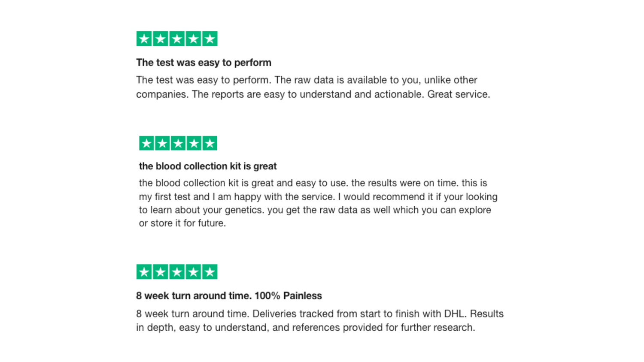Click third star of blood collection kit review
Viewport: 644px width, 362px height.
(178, 143)
